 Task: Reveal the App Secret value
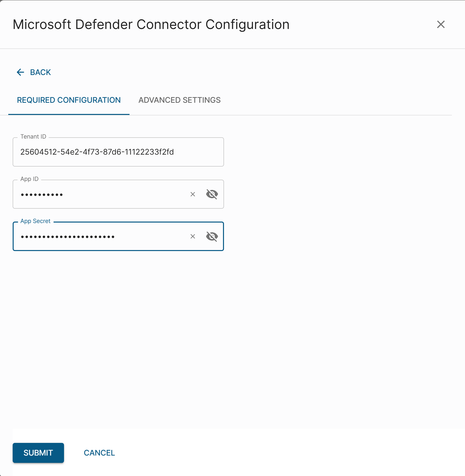[212, 236]
